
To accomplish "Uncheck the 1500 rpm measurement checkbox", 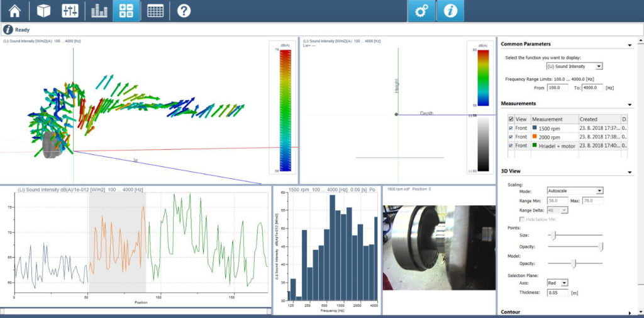I will 511,128.
